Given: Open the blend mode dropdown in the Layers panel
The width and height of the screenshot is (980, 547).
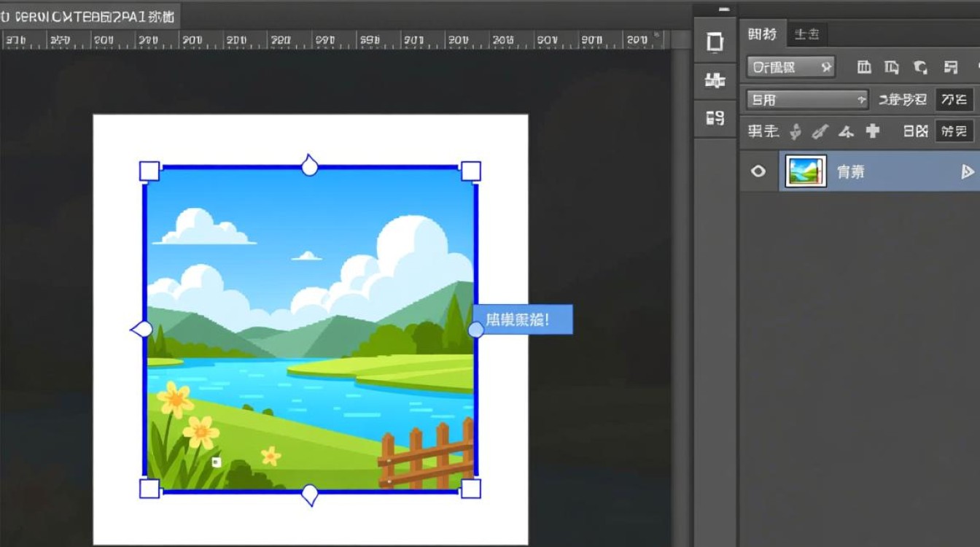Looking at the screenshot, I should (807, 100).
